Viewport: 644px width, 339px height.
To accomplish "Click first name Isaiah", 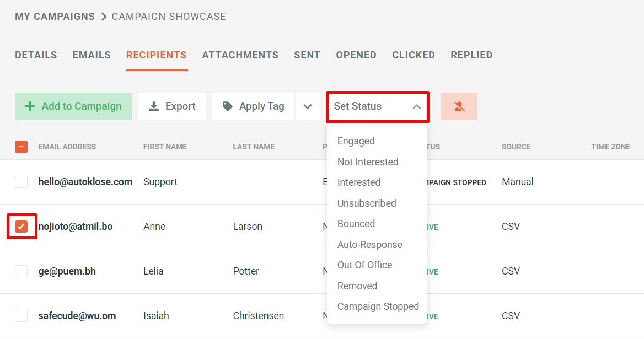I will 156,316.
